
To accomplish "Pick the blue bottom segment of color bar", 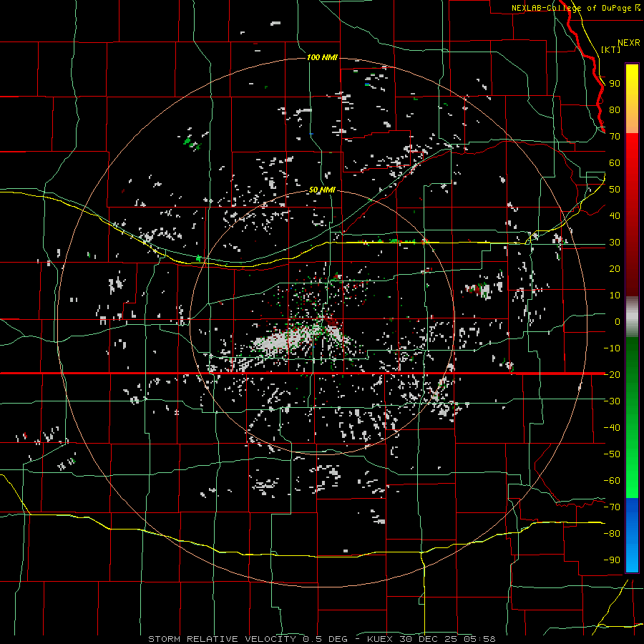I will 632,535.
